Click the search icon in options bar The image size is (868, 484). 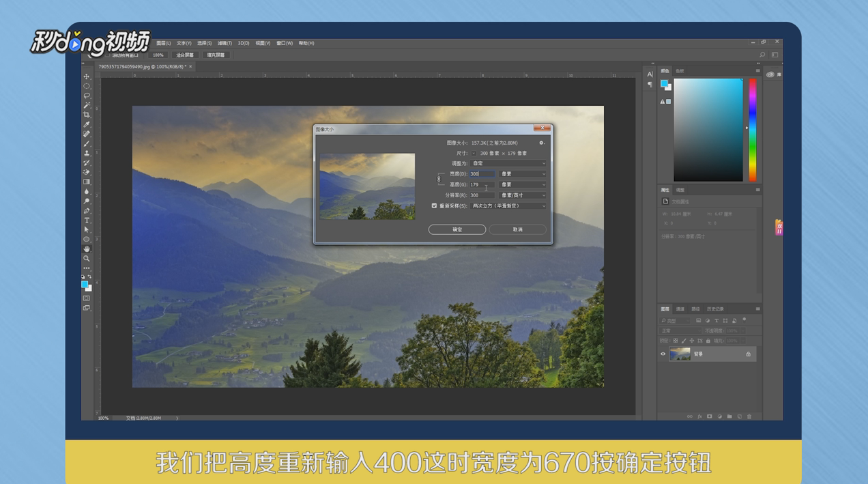pos(762,55)
